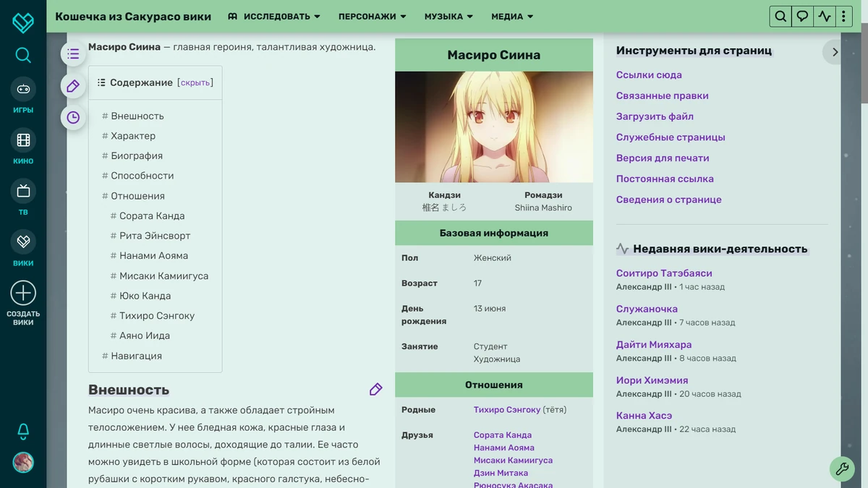868x488 pixels.
Task: Navigate to КИНО in the sidebar
Action: click(22, 145)
